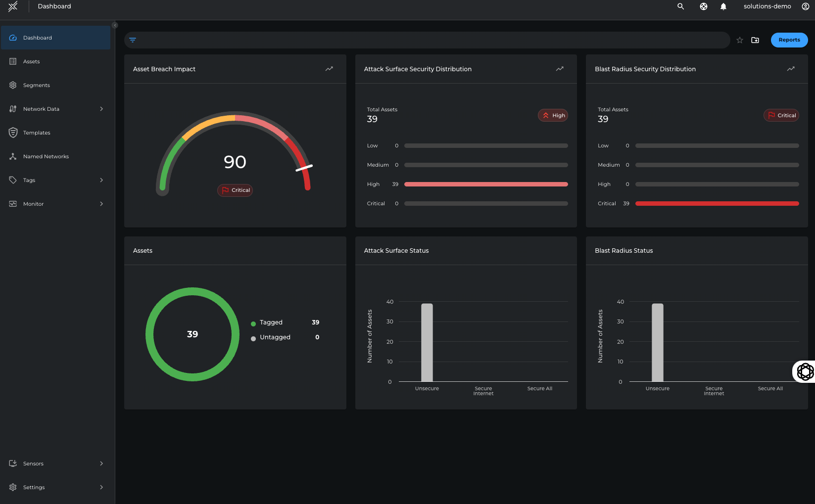This screenshot has width=815, height=504.
Task: Click the High assets bar in Attack Surface
Action: [485, 184]
